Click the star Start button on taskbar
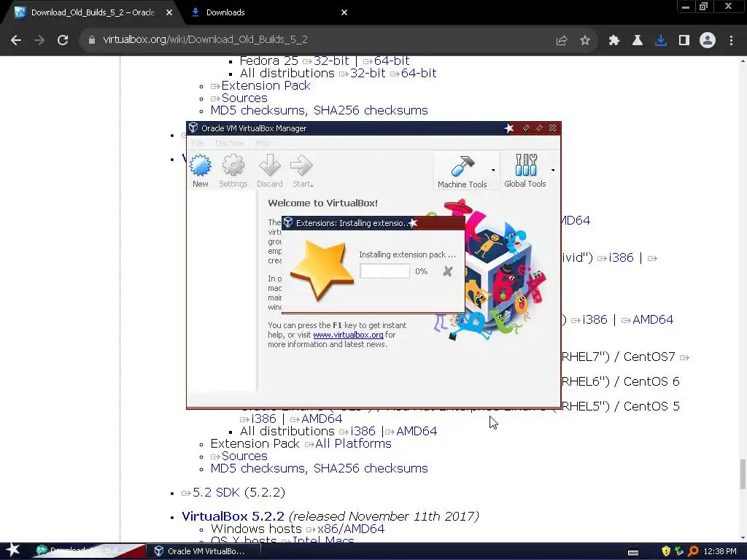The image size is (747, 560). click(13, 551)
